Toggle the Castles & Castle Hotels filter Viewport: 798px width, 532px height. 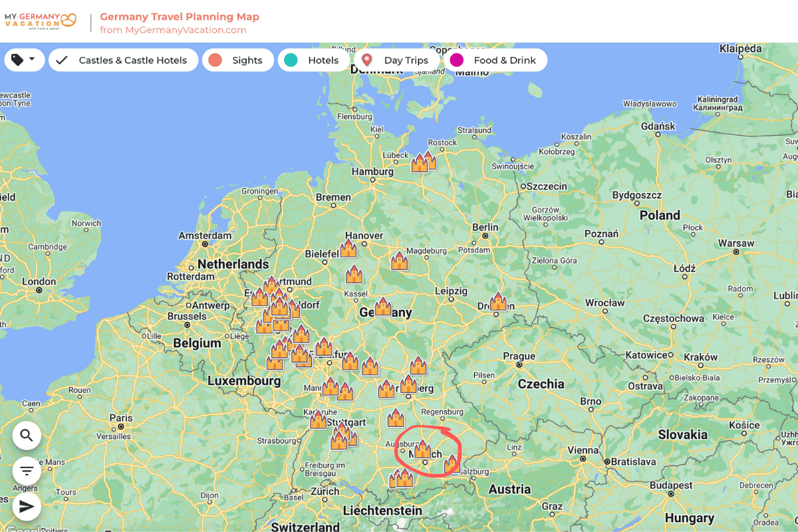(x=123, y=60)
